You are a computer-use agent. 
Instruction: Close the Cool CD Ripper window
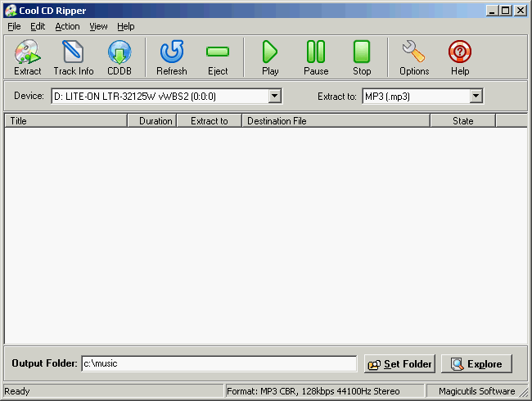coord(520,11)
